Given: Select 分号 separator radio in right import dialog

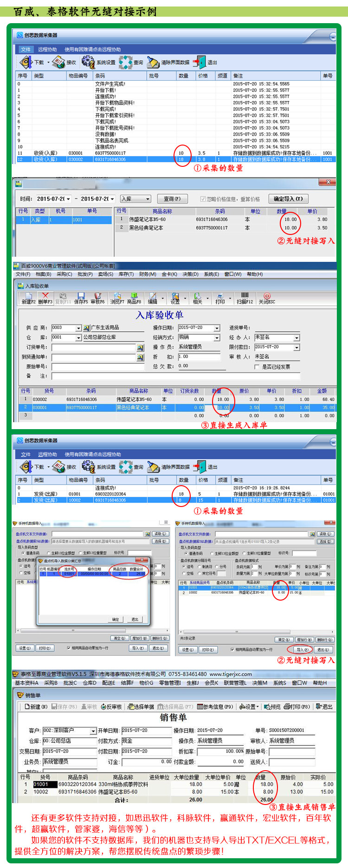Looking at the screenshot, I should click(216, 566).
